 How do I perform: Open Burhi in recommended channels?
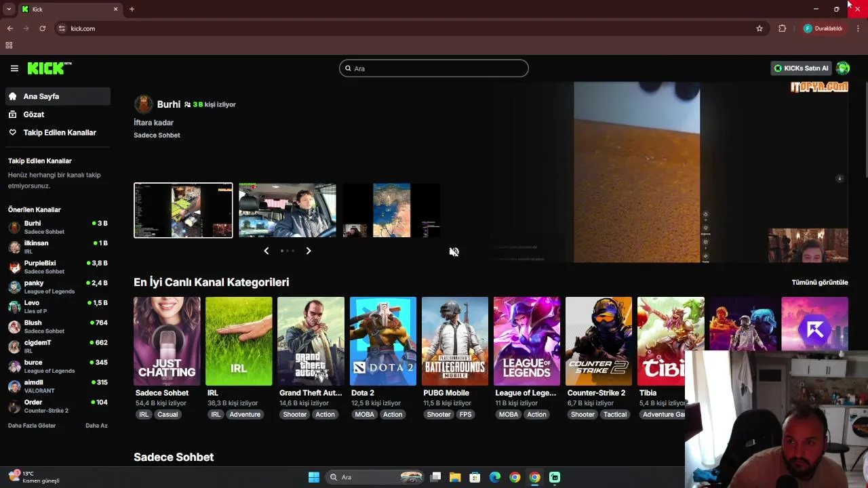pos(58,227)
